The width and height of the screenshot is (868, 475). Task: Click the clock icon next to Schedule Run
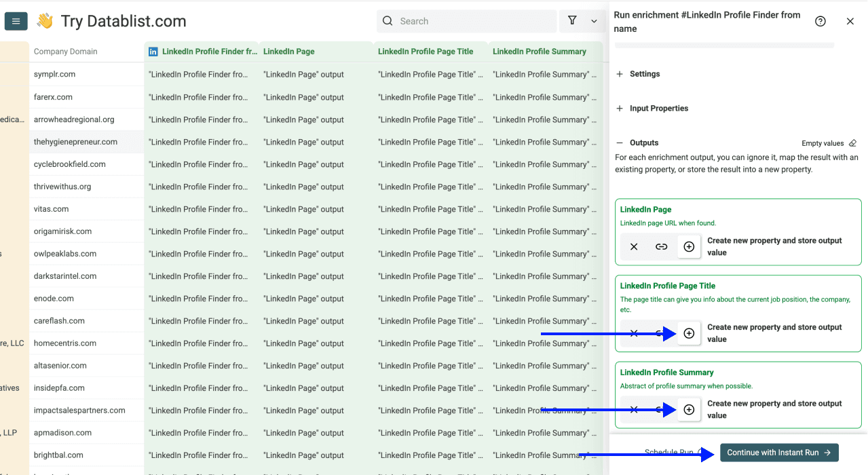coord(699,453)
